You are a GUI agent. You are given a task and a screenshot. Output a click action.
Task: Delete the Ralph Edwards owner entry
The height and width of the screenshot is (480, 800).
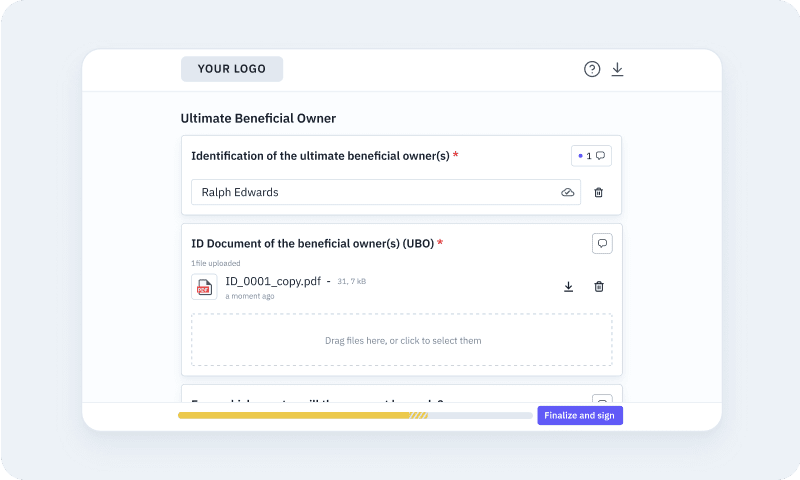[599, 192]
